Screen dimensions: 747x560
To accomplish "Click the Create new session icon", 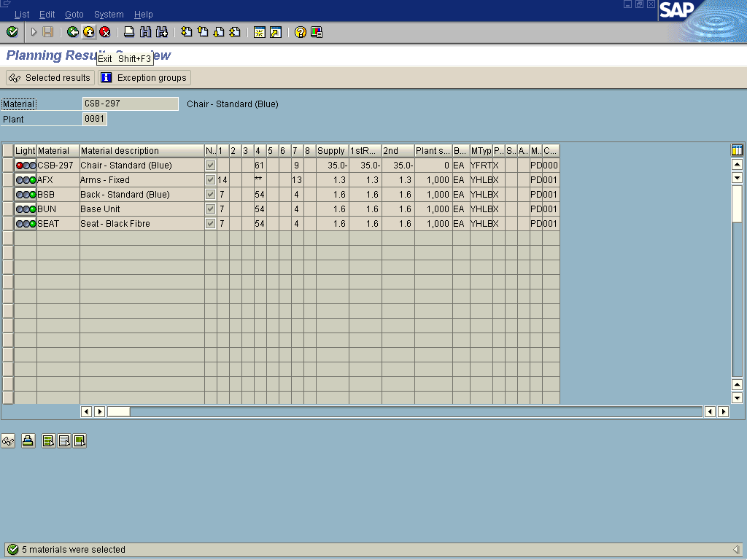I will coord(260,32).
